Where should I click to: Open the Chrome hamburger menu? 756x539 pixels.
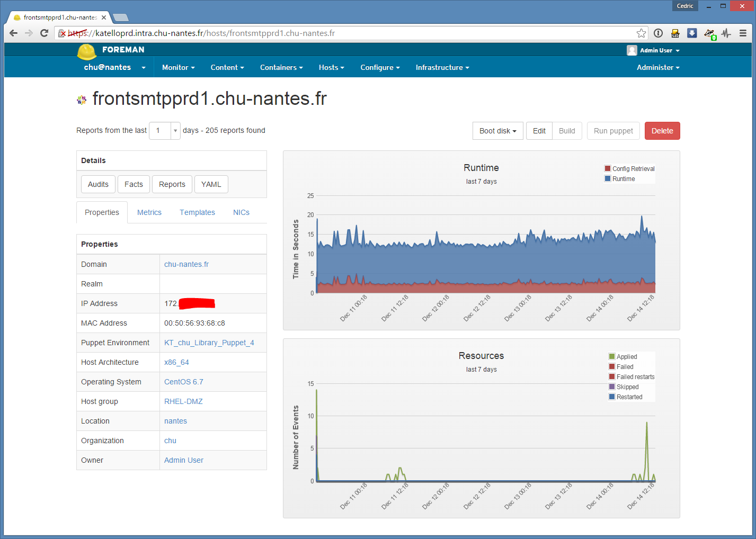743,33
